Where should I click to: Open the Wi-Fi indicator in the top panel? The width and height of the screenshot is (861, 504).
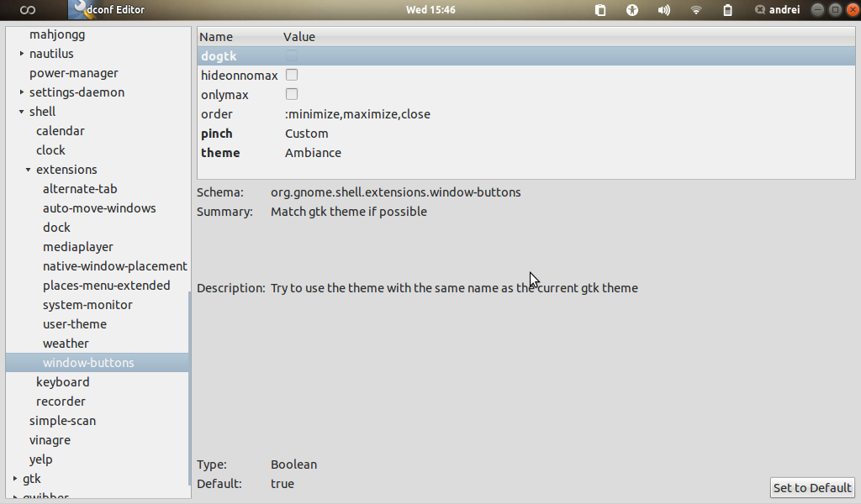click(695, 10)
